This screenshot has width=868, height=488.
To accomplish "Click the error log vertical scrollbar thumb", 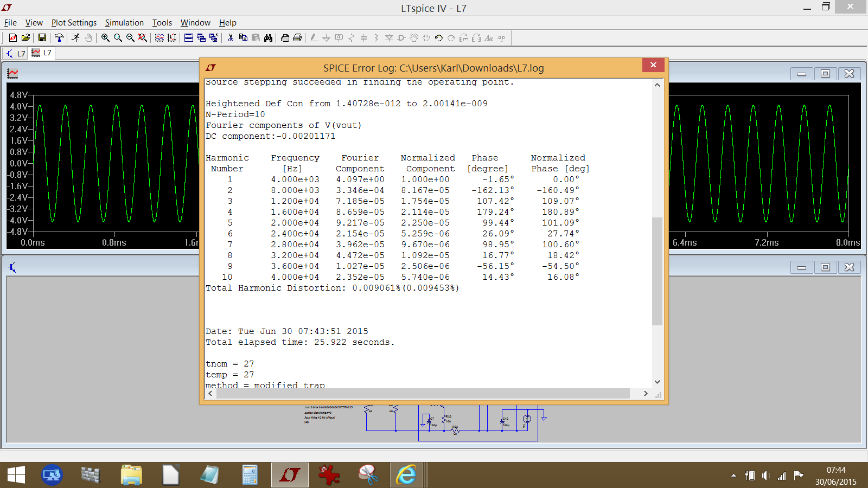I will pos(657,271).
